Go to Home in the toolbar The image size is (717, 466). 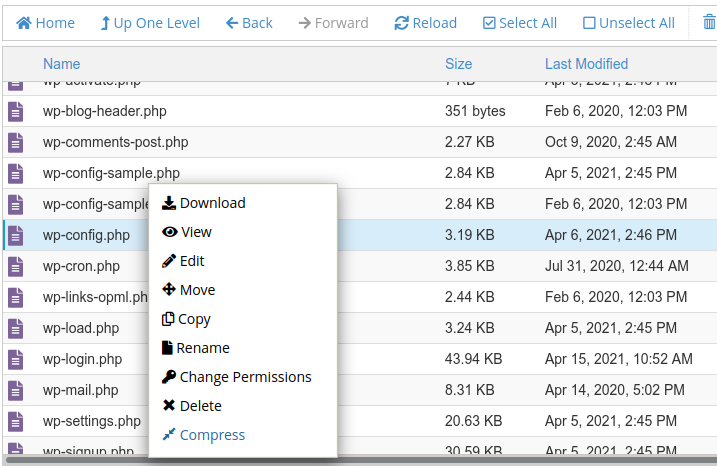pyautogui.click(x=45, y=23)
